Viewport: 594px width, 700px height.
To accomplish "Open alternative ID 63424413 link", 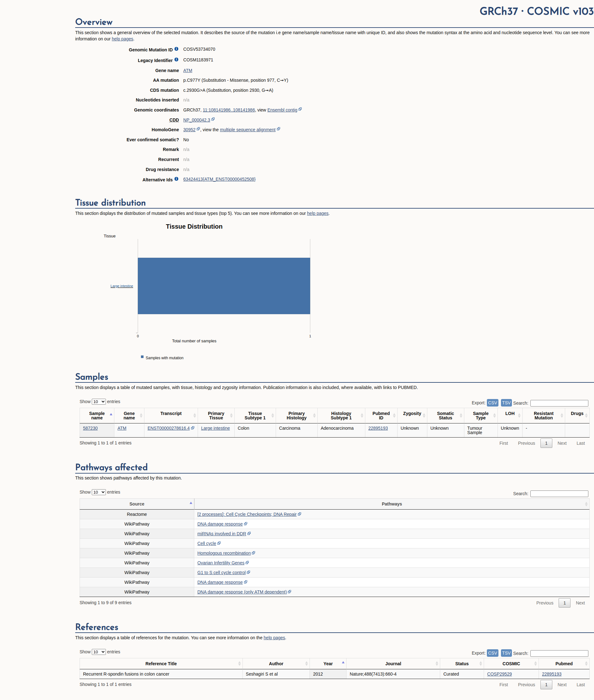I will click(x=219, y=179).
